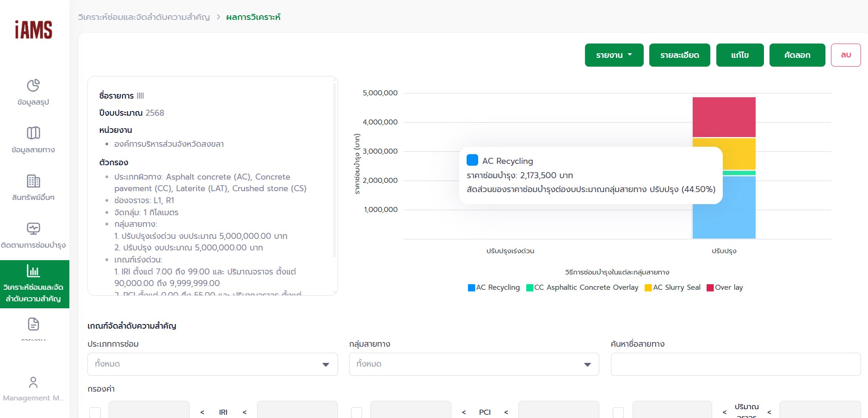868x418 pixels.
Task: Open the สินทรัพย์อื่นๆ building icon
Action: tap(33, 181)
